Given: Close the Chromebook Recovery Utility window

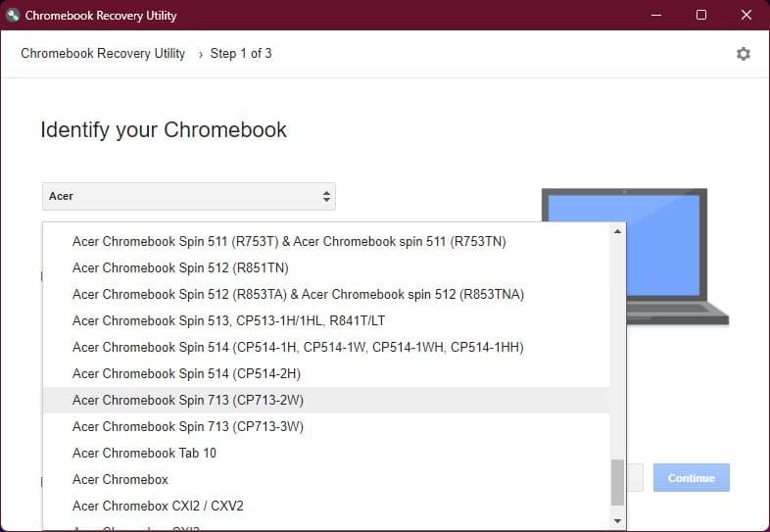Looking at the screenshot, I should point(746,16).
